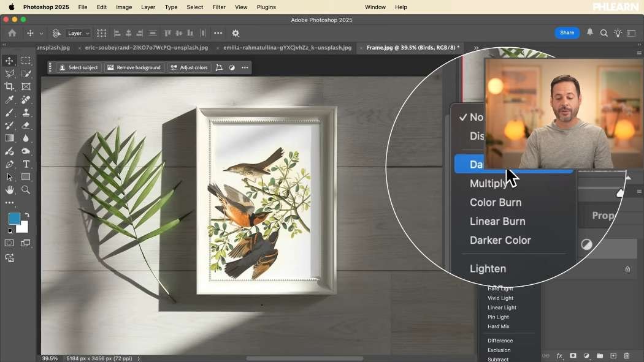
Task: Select the Rectangular Marquee tool
Action: tap(26, 61)
